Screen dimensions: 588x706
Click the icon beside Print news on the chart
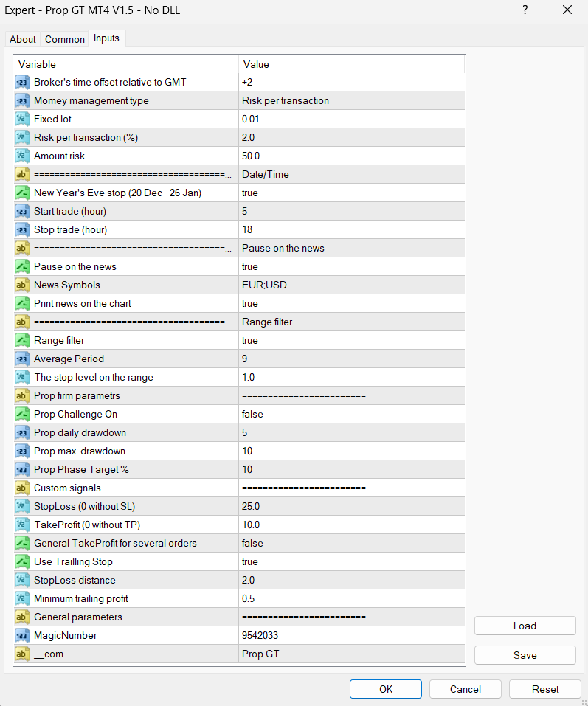coord(22,304)
